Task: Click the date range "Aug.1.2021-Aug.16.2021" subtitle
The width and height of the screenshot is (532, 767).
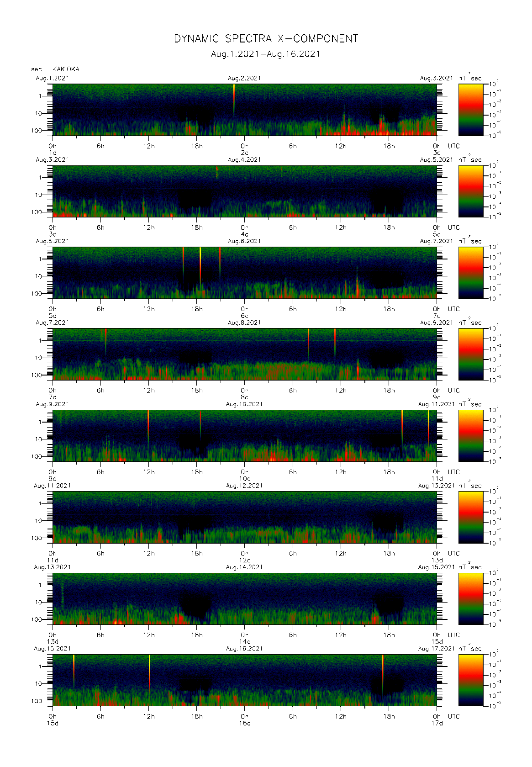Action: pos(266,54)
